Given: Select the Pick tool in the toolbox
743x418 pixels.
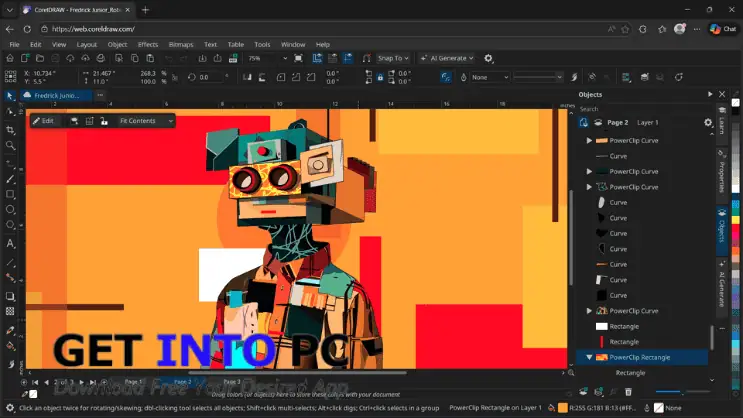Looking at the screenshot, I should tap(10, 95).
